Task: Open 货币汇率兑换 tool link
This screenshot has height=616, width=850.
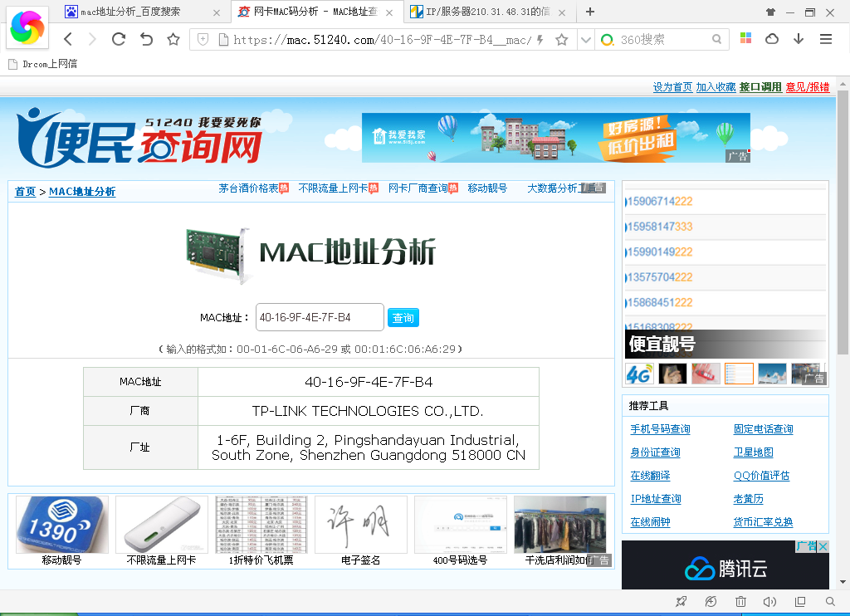Action: pyautogui.click(x=764, y=522)
